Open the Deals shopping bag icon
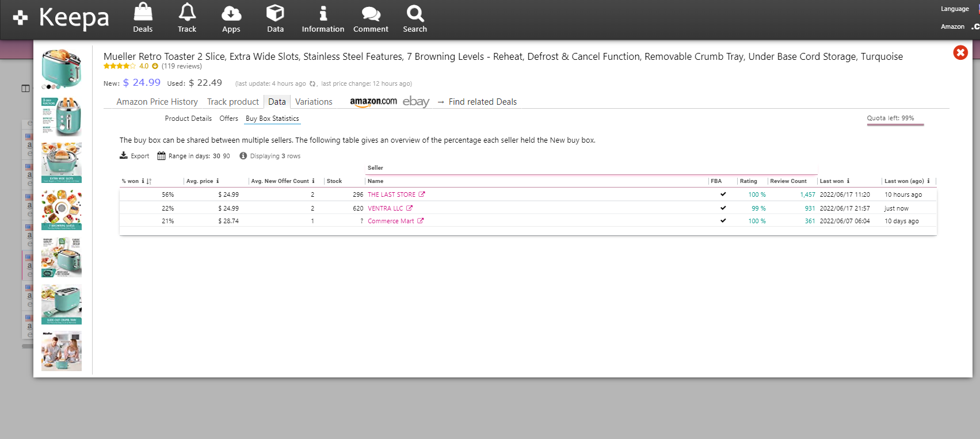The image size is (980, 439). point(143,12)
